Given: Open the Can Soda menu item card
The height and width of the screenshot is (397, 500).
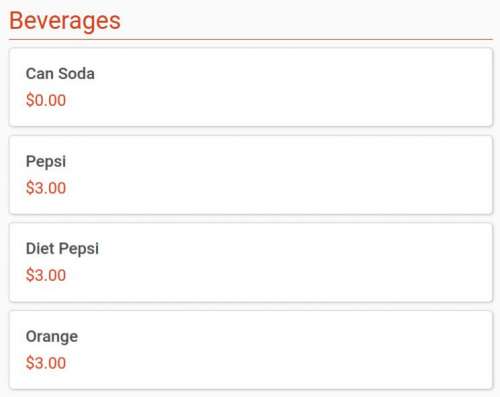Looking at the screenshot, I should [251, 87].
